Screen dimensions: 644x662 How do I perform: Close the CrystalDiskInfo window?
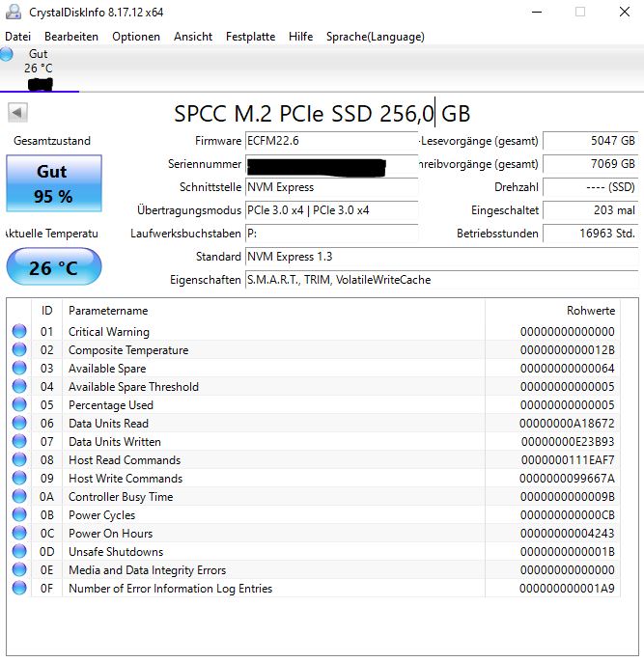[625, 12]
